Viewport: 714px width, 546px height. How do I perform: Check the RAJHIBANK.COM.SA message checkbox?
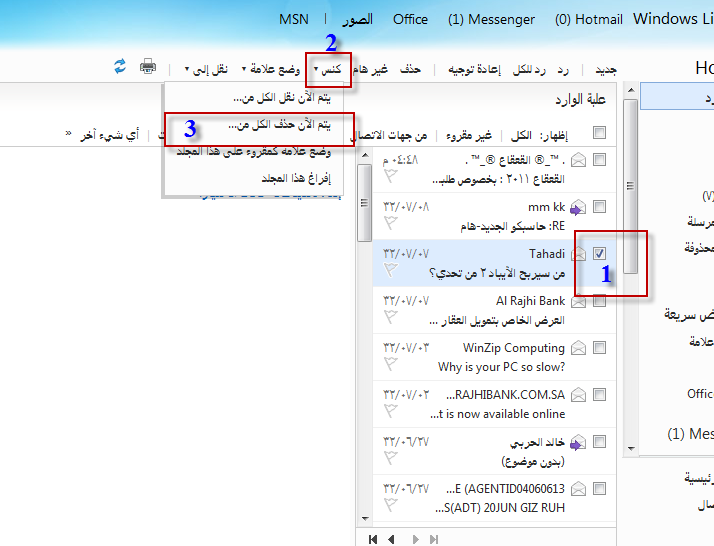[599, 394]
